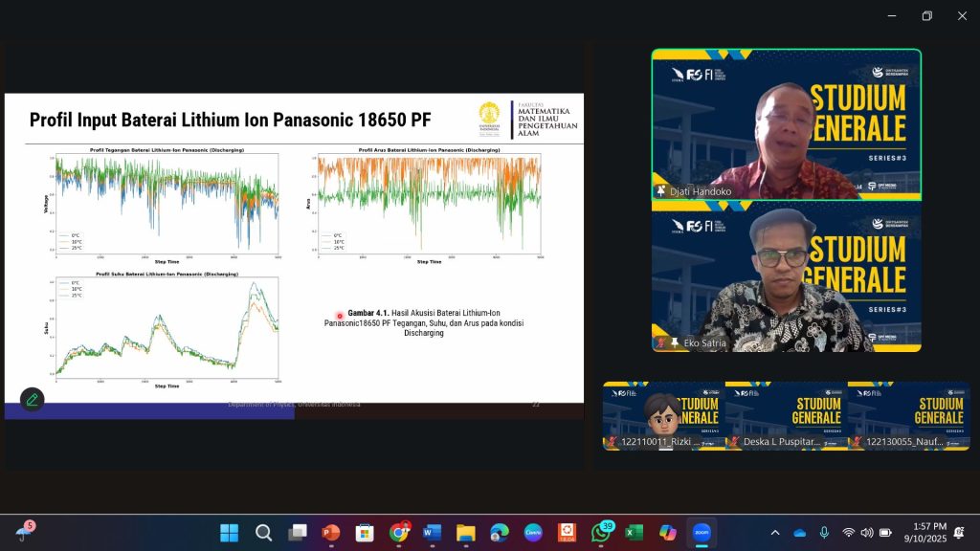Open Google Chrome from the taskbar

coord(398,533)
